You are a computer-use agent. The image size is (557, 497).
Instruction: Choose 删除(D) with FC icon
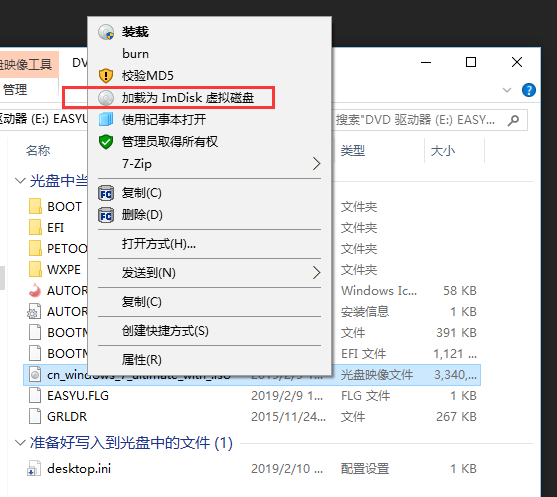[210, 215]
